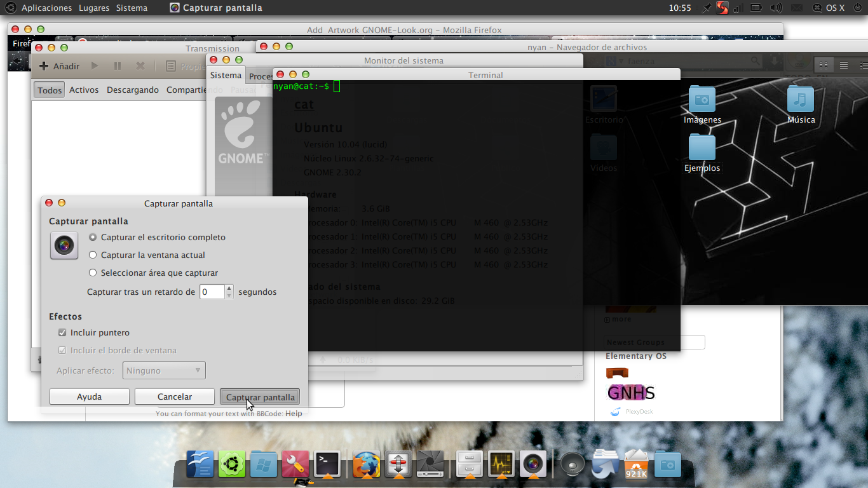Open the file cabinet dock icon

[470, 464]
